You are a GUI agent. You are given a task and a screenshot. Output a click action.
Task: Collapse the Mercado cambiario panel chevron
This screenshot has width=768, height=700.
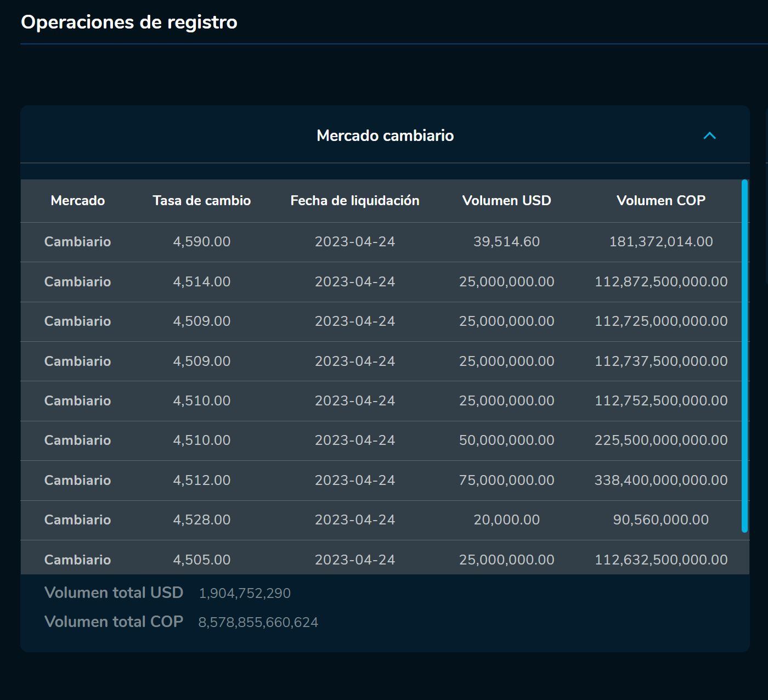pos(709,136)
